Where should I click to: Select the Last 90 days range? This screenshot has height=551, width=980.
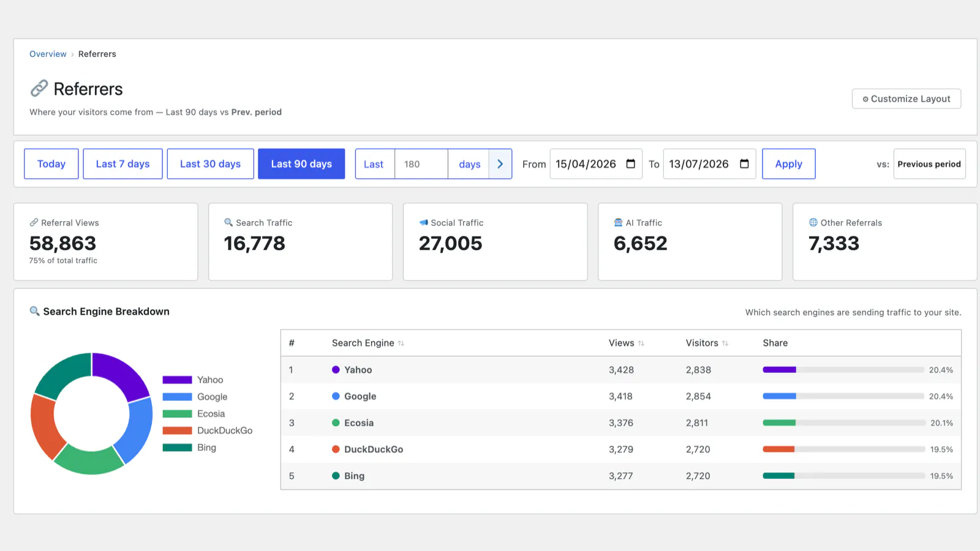tap(301, 164)
